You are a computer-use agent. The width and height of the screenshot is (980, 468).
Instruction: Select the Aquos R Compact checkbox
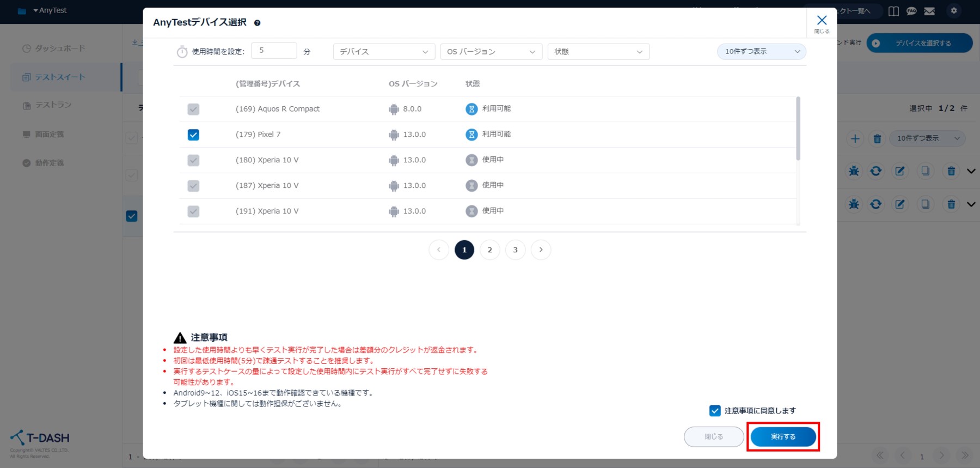click(193, 110)
